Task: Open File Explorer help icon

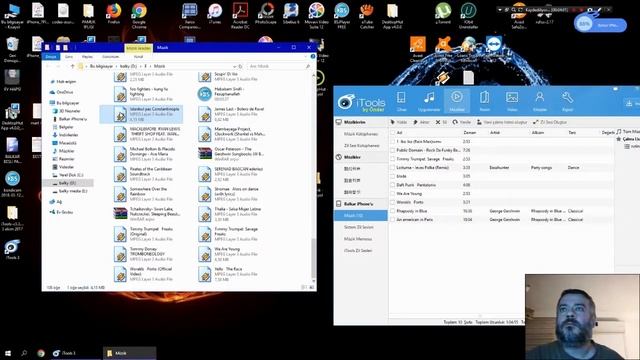Action: [x=313, y=57]
